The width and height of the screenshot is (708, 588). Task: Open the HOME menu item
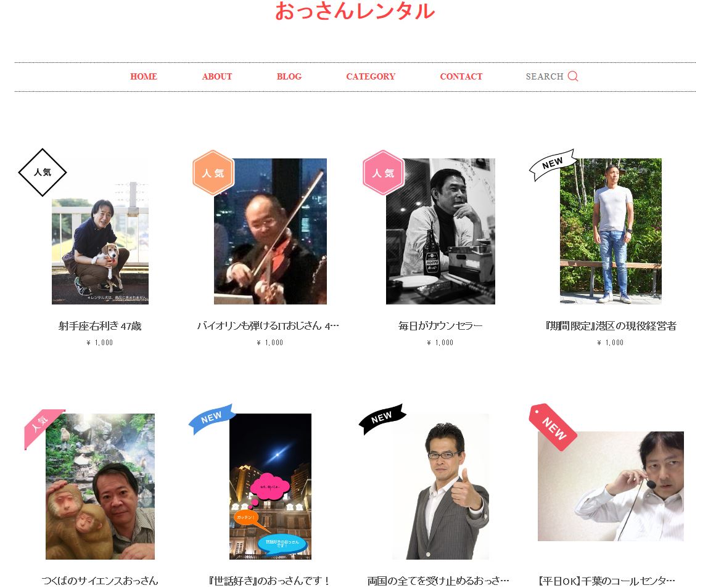[144, 76]
